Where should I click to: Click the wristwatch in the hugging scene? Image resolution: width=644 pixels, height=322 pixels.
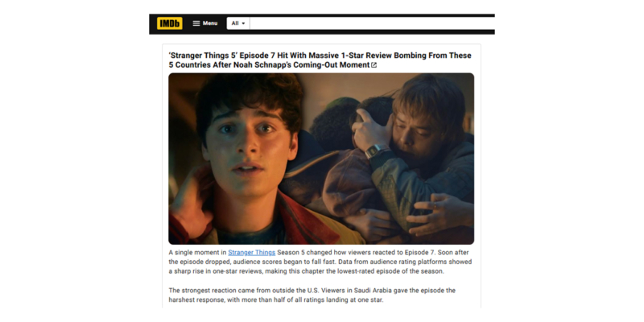coord(376,152)
